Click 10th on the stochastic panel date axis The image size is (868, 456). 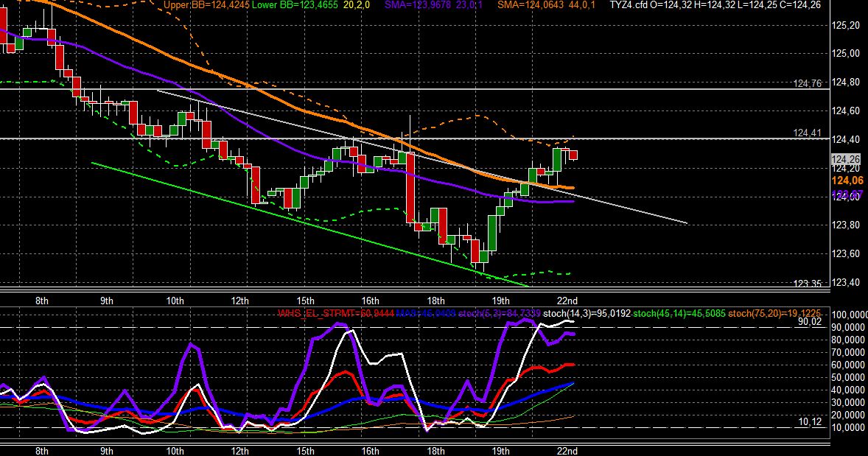click(175, 451)
